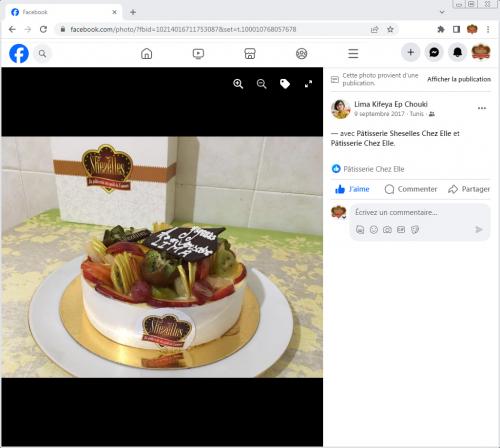500x448 pixels.
Task: Bookmark this page with star icon
Action: tap(390, 29)
